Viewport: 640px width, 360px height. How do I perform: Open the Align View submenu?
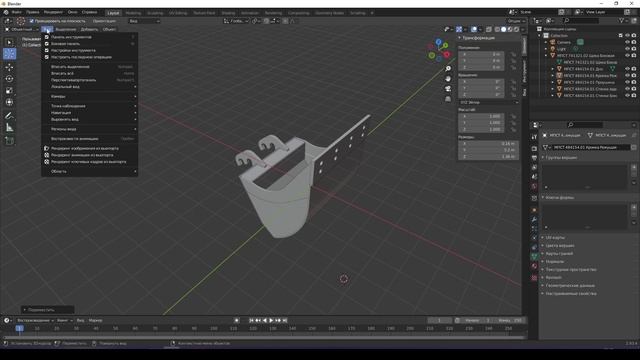coord(90,119)
